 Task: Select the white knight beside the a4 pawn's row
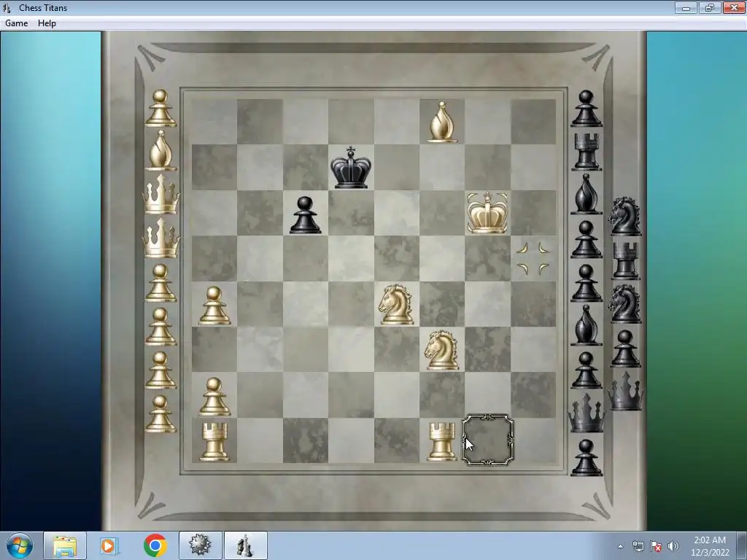coord(396,304)
